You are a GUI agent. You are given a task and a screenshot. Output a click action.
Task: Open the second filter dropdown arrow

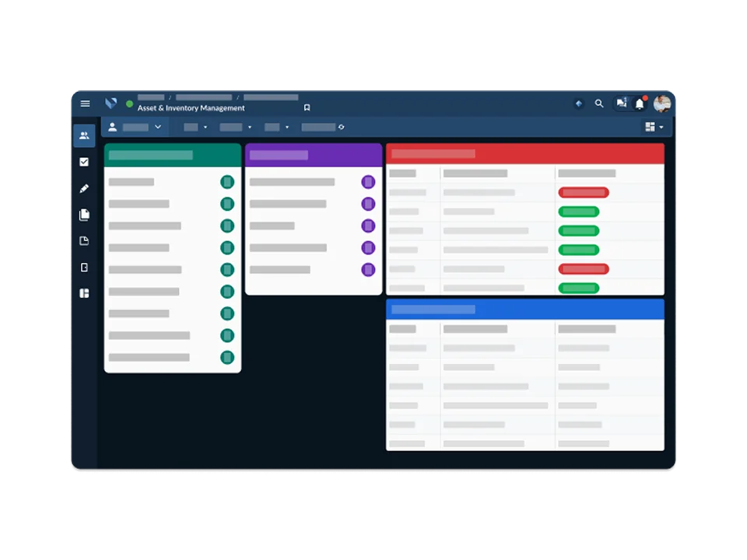pyautogui.click(x=250, y=127)
